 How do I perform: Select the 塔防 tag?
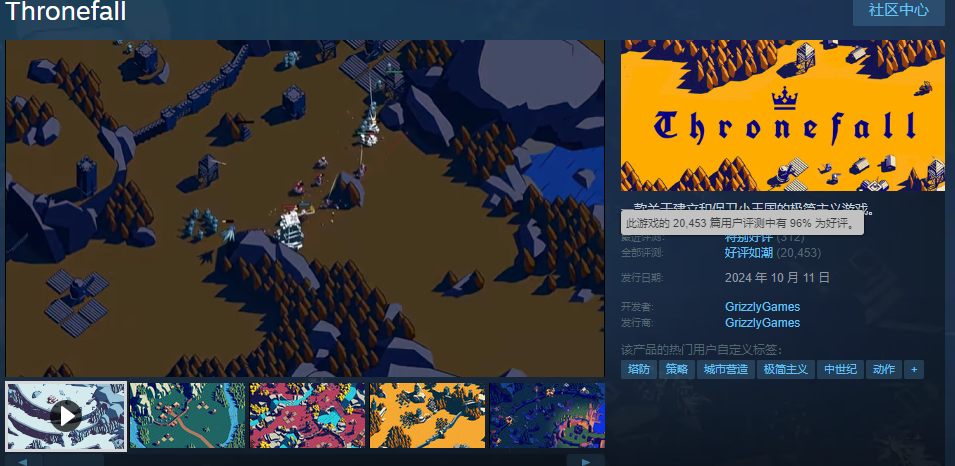(639, 369)
